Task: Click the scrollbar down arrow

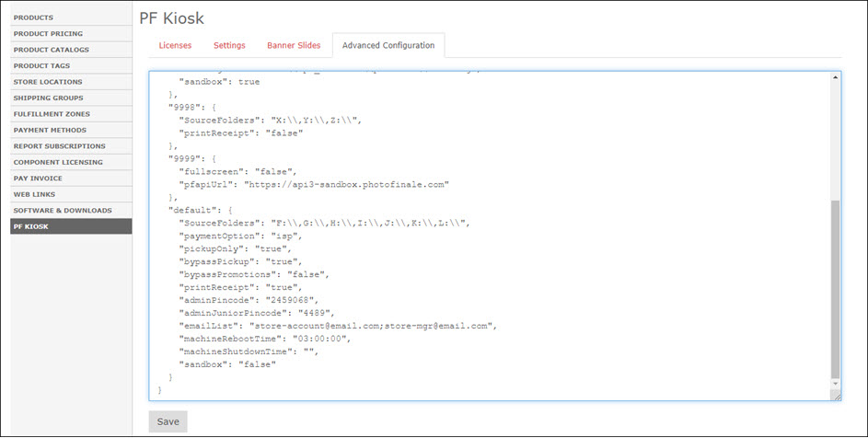Action: coord(836,383)
